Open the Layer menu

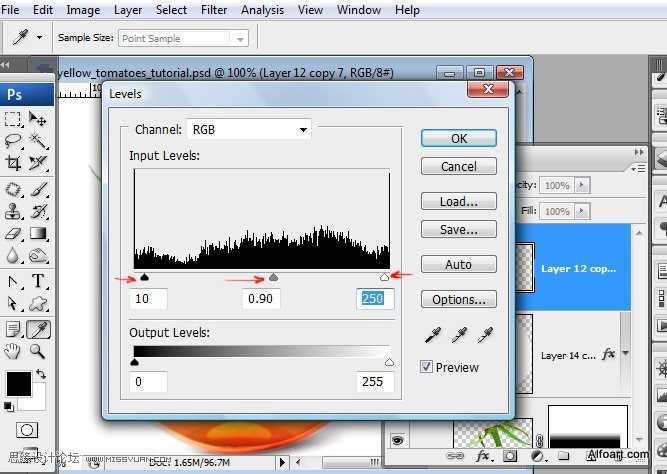click(128, 9)
